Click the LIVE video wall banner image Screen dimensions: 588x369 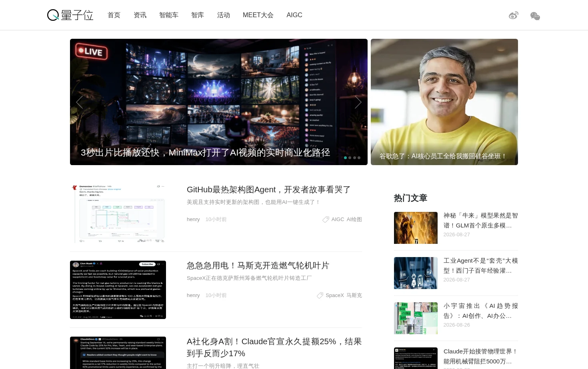[x=219, y=102]
